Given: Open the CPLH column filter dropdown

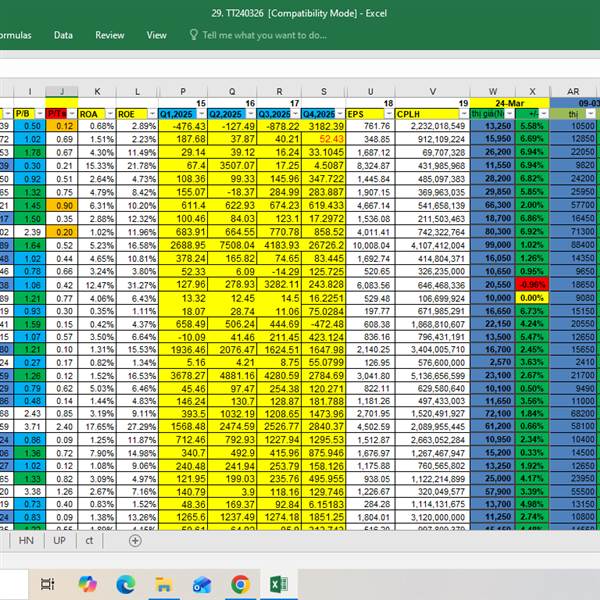Looking at the screenshot, I should [464, 114].
